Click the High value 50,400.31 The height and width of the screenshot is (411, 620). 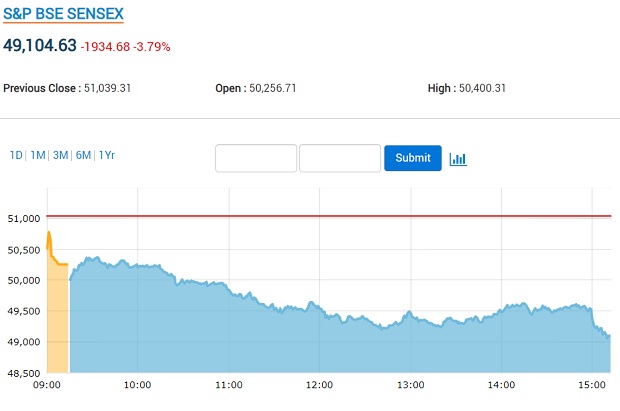482,88
